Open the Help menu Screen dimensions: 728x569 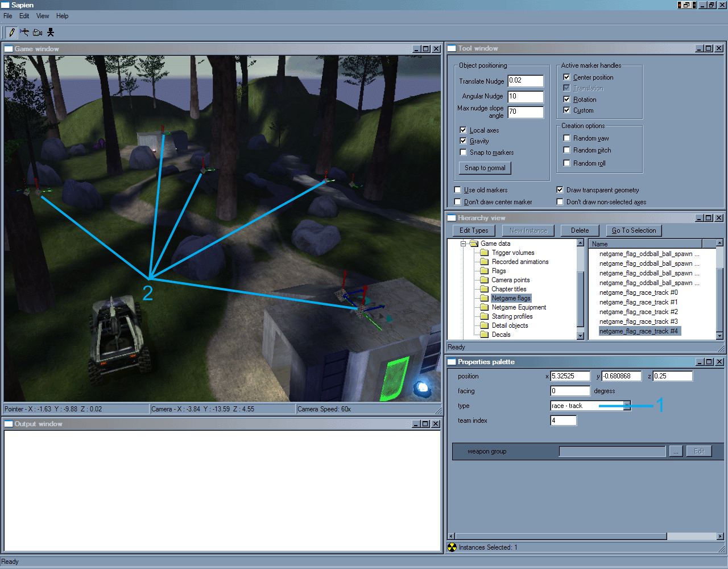click(x=63, y=16)
